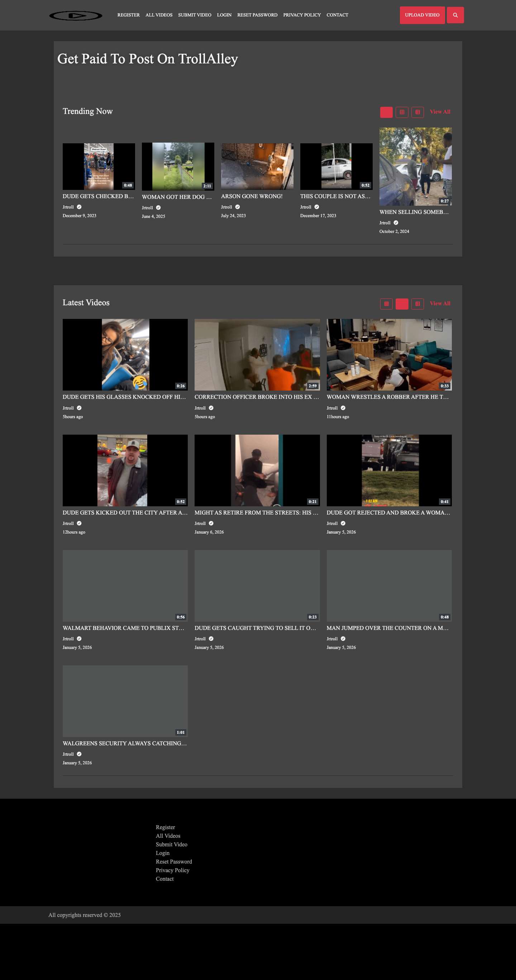Viewport: 516px width, 980px height.
Task: Open the Caught Trying To Sell It thumbnail
Action: click(x=257, y=585)
